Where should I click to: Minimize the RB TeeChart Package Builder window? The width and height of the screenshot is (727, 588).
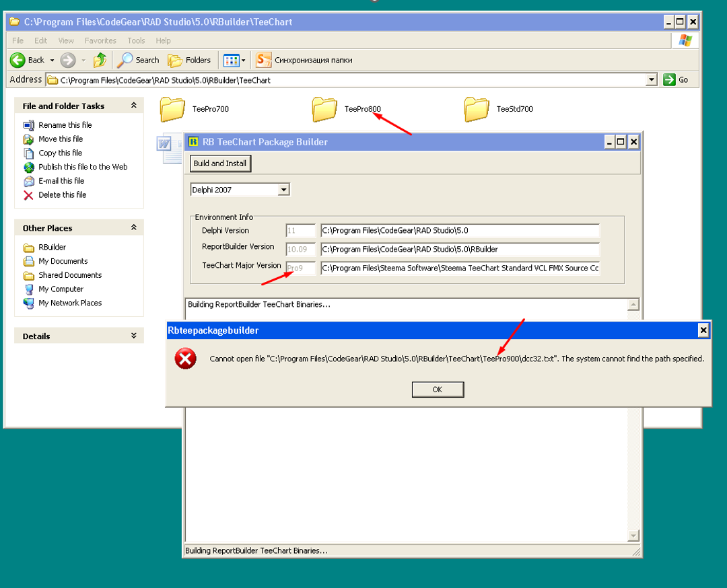(610, 142)
